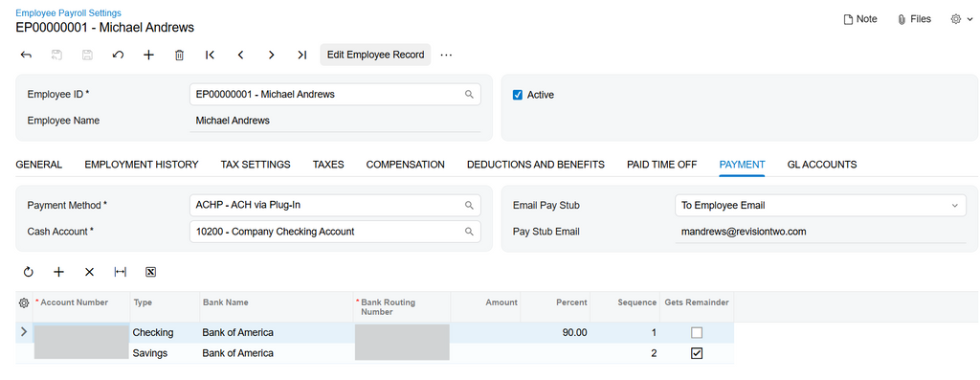Viewport: 980px width, 380px height.
Task: Click the Percent column header
Action: point(555,307)
